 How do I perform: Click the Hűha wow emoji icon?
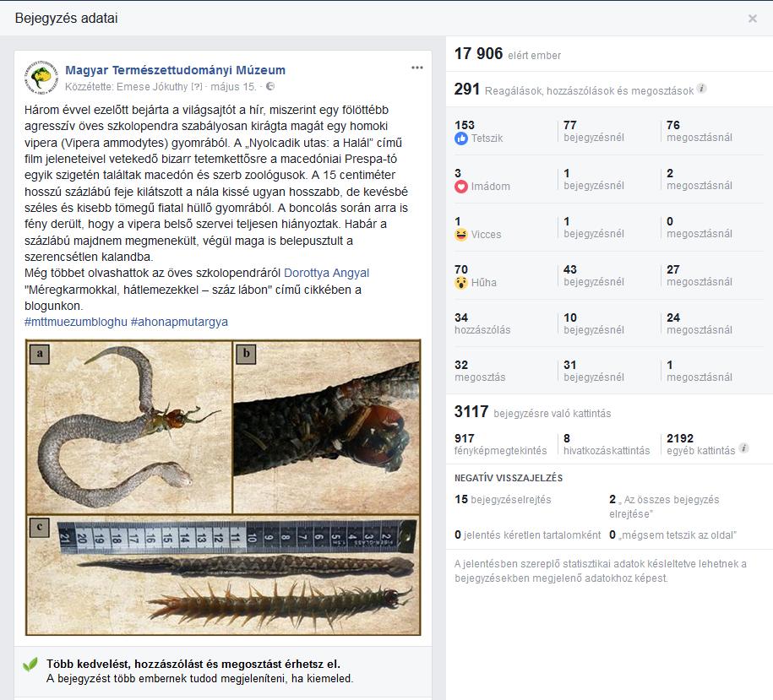click(x=461, y=283)
